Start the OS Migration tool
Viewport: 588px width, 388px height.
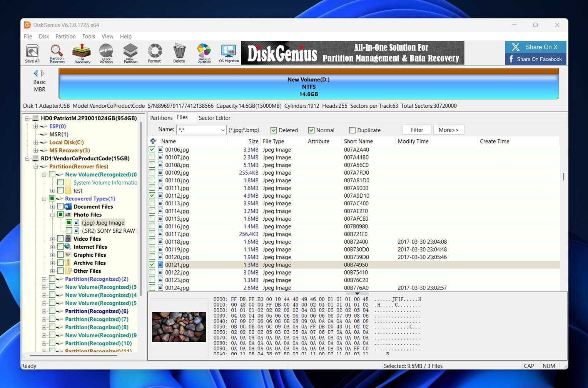[229, 53]
